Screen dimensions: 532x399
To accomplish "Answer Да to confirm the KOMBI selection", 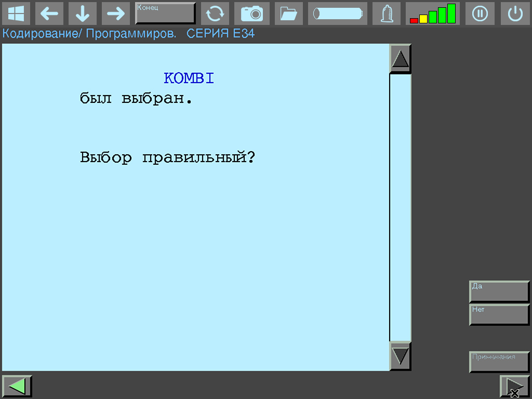I will pyautogui.click(x=499, y=291).
